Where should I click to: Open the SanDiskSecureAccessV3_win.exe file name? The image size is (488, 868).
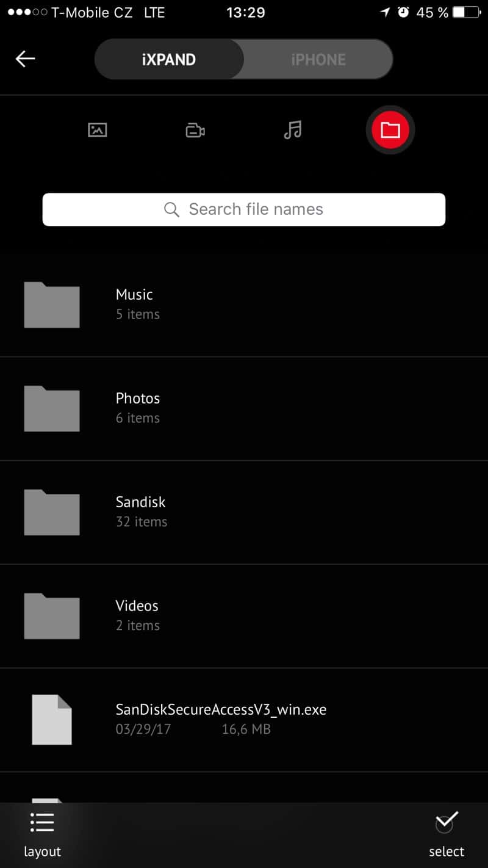pos(221,709)
